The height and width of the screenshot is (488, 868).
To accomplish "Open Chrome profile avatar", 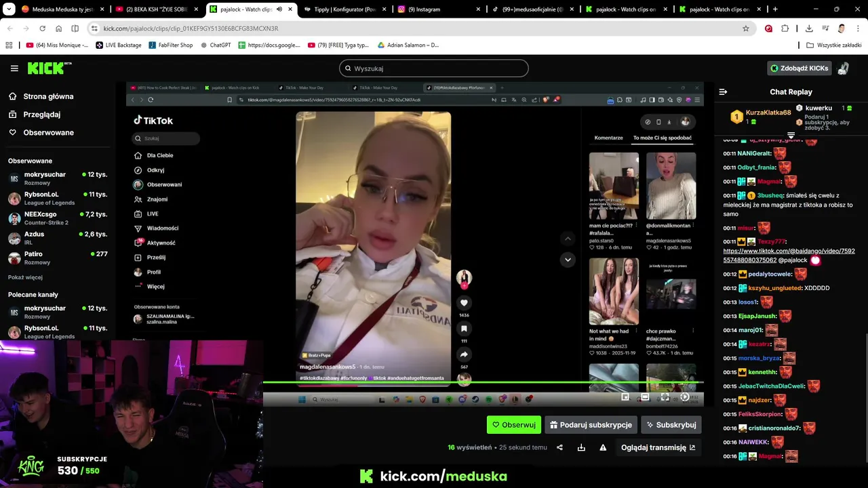I will [x=842, y=28].
